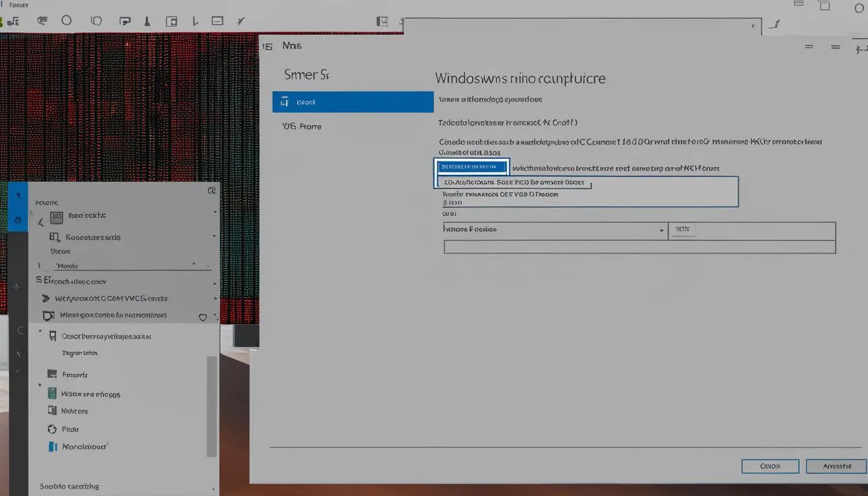Click the stacked-lines icon in the top toolbar
868x496 pixels.
[42, 20]
